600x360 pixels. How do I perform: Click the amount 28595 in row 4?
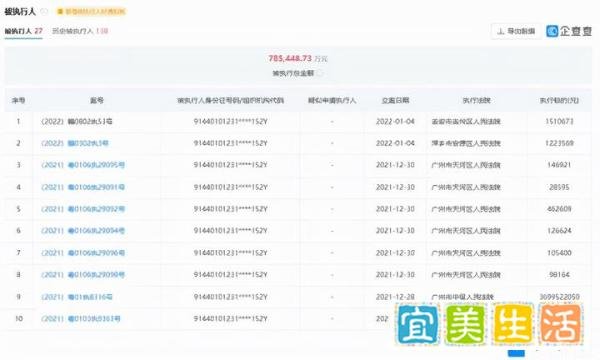pos(559,187)
